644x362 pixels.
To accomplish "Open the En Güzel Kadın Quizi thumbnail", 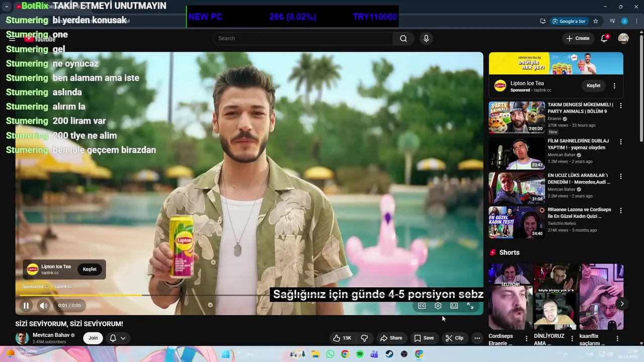I will click(517, 222).
